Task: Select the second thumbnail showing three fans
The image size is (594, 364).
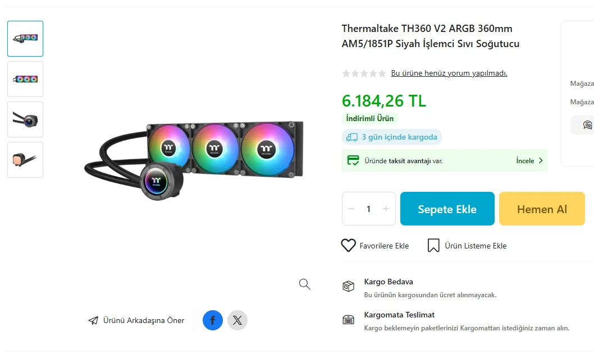Action: (x=25, y=79)
